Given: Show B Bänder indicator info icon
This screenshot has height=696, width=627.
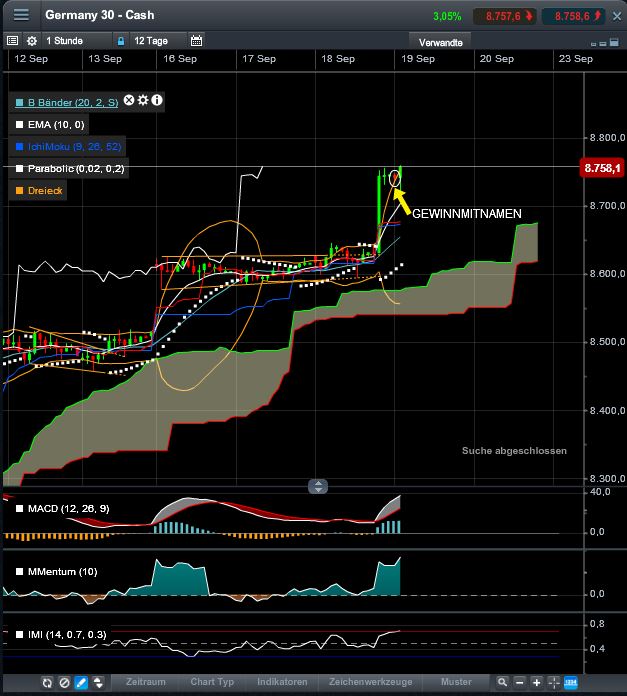Looking at the screenshot, I should [157, 100].
